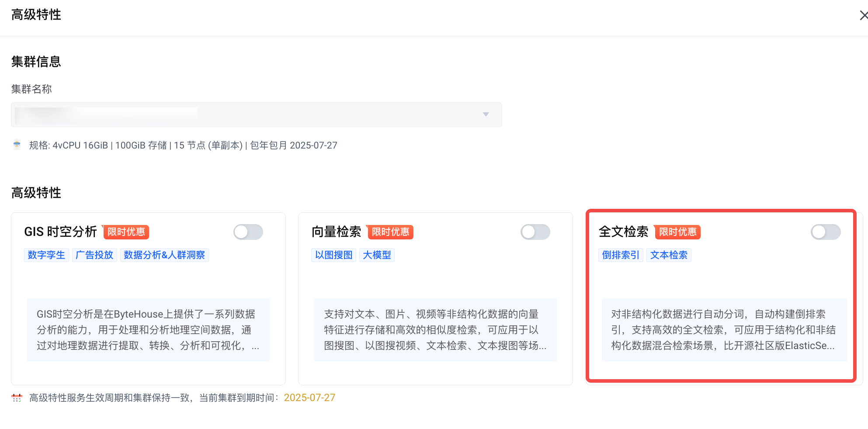Click inside the 集群名称 selection field

(x=257, y=114)
